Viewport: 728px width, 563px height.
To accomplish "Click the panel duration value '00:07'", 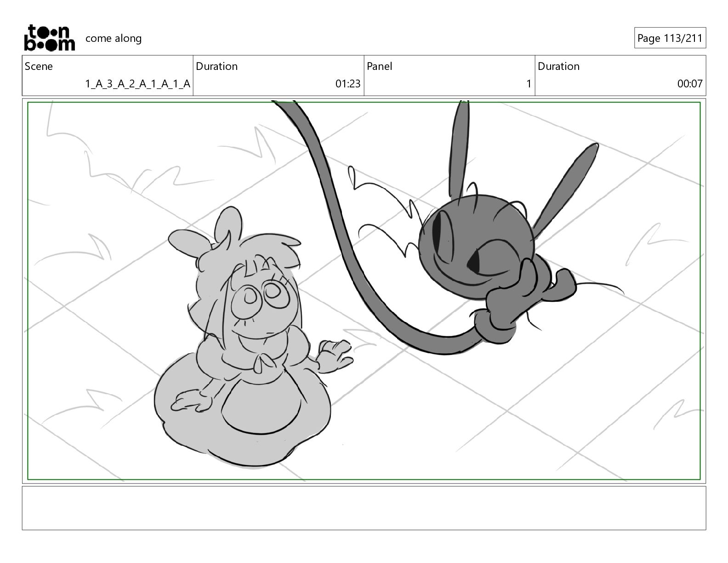I will coord(690,84).
